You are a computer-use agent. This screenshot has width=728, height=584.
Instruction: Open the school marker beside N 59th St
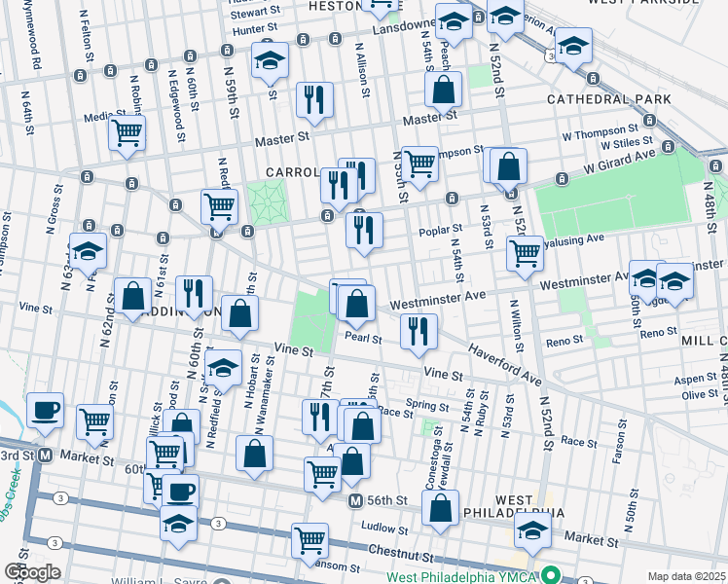(270, 60)
